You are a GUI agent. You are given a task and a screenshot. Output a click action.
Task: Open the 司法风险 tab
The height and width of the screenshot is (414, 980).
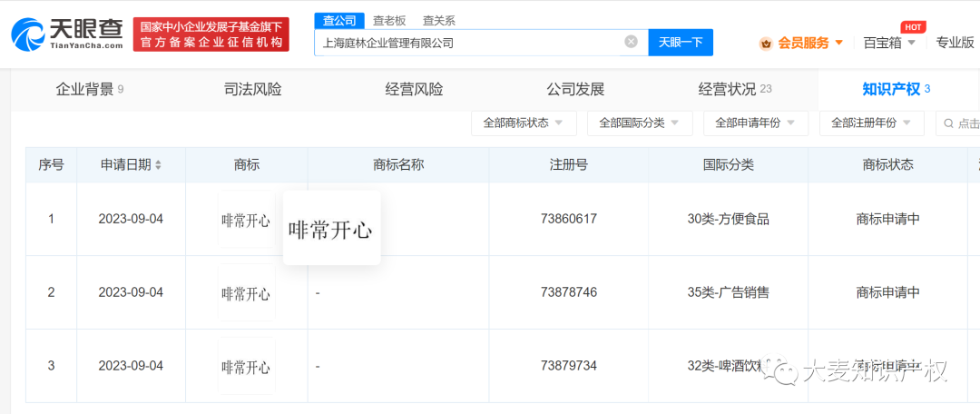click(252, 90)
